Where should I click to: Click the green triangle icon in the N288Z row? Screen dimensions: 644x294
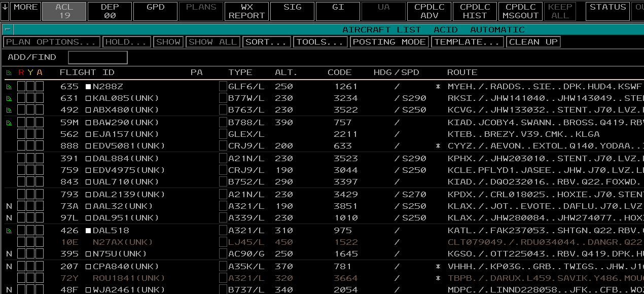pos(9,87)
